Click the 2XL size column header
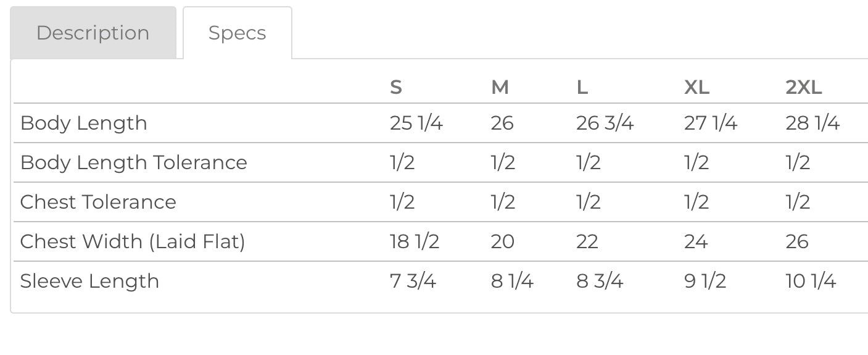The width and height of the screenshot is (868, 355). 803,88
